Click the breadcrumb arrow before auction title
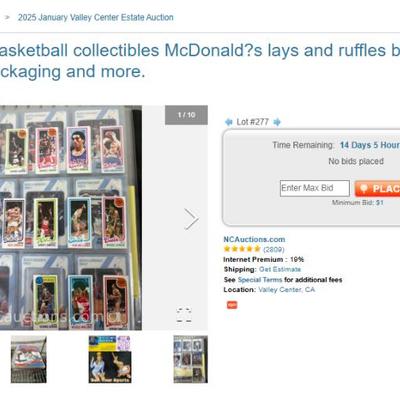This screenshot has height=400, width=400. point(7,17)
